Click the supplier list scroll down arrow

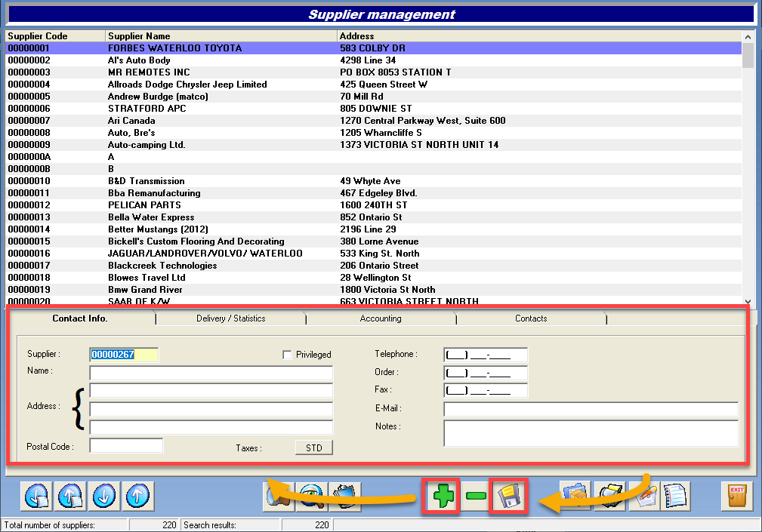click(x=748, y=301)
